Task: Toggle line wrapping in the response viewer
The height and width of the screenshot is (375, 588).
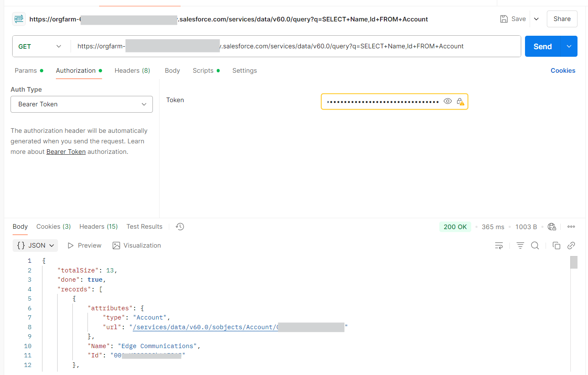Action: pos(499,245)
